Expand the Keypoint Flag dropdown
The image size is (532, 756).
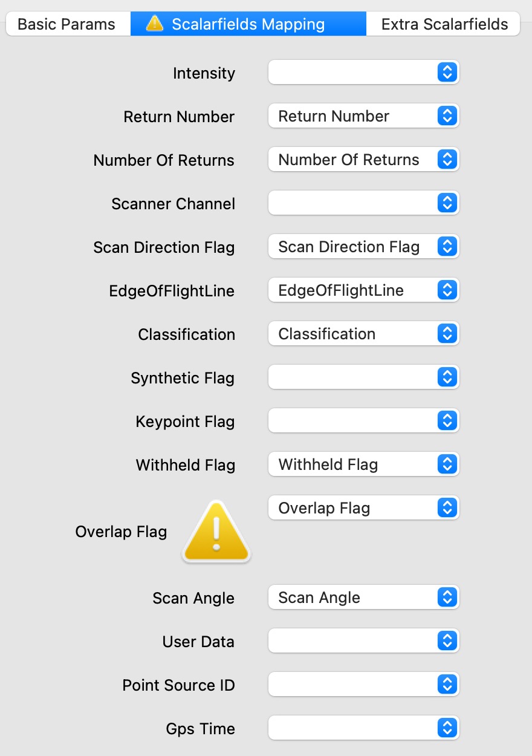pos(363,421)
